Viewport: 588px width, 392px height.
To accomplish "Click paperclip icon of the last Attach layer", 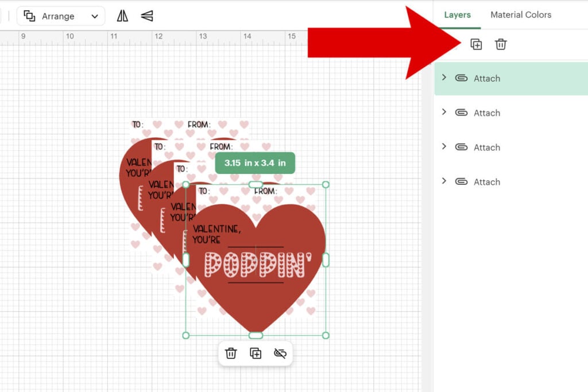I will pos(461,182).
